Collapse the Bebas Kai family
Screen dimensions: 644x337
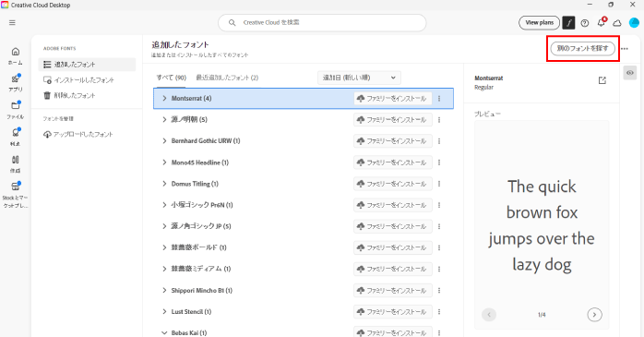click(164, 333)
